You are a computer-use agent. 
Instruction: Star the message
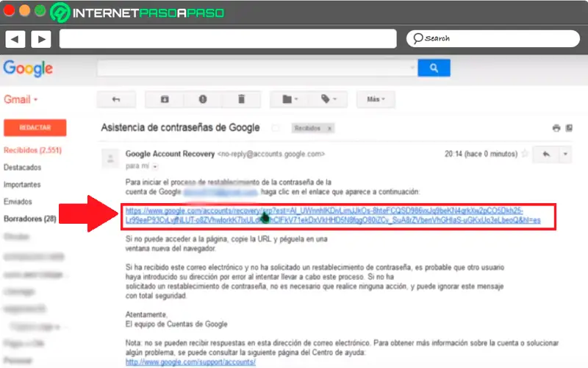pos(525,154)
